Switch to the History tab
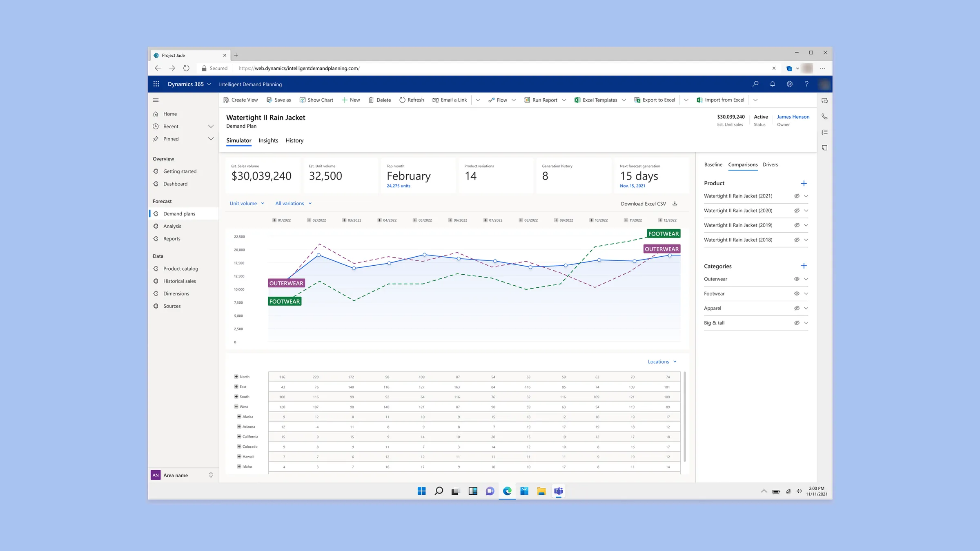Image resolution: width=980 pixels, height=551 pixels. (294, 140)
